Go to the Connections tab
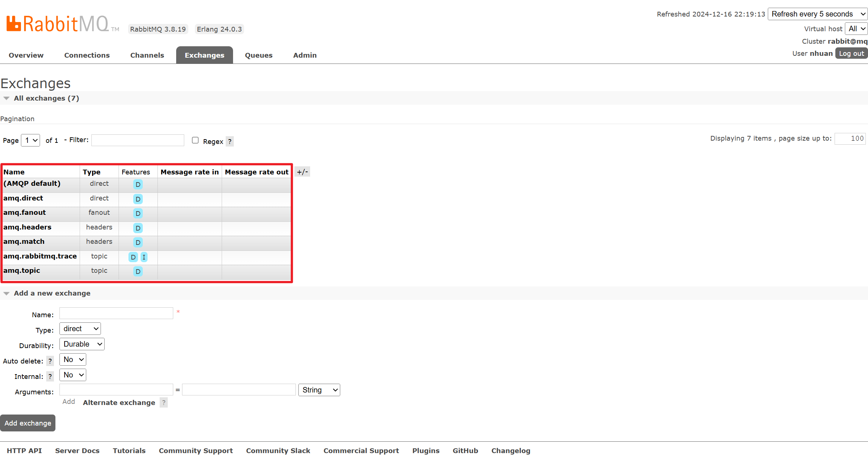This screenshot has height=463, width=868. pyautogui.click(x=87, y=55)
